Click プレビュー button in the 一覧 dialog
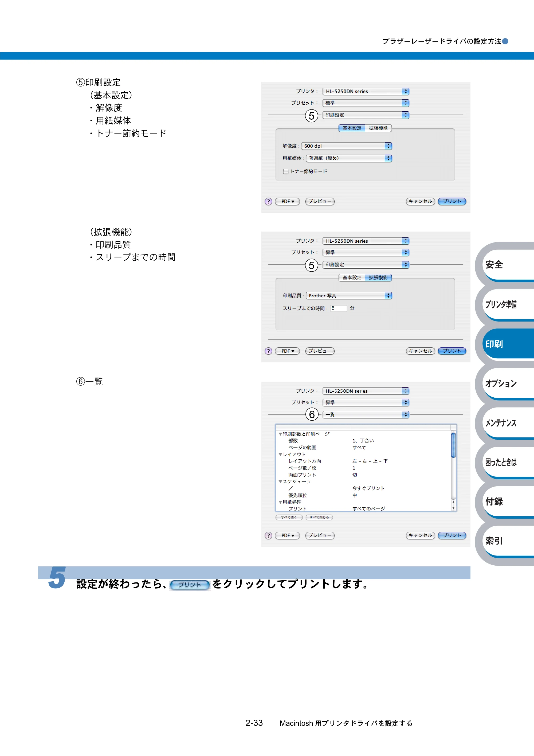Image resolution: width=534 pixels, height=756 pixels. [320, 535]
